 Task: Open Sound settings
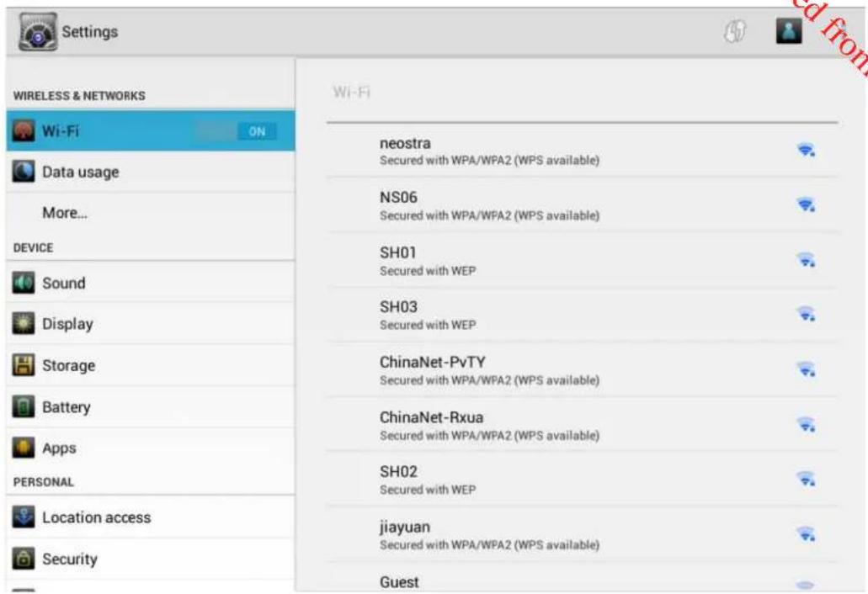pyautogui.click(x=151, y=283)
